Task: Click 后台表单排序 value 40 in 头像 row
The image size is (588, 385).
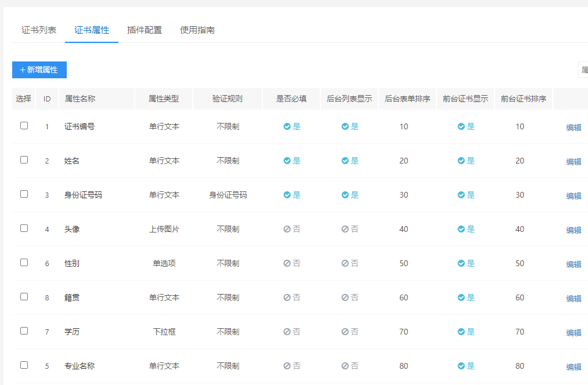Action: [403, 229]
